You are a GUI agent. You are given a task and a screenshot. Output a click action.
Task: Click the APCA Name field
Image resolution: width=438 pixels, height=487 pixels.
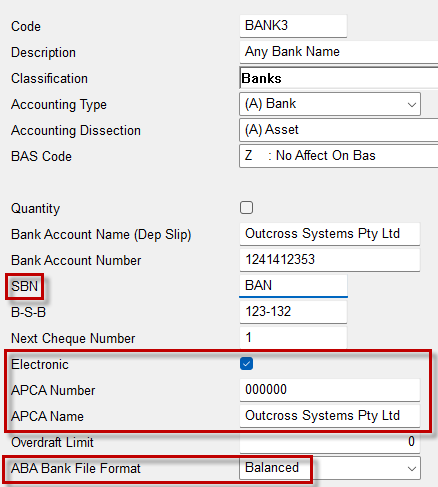click(x=330, y=416)
